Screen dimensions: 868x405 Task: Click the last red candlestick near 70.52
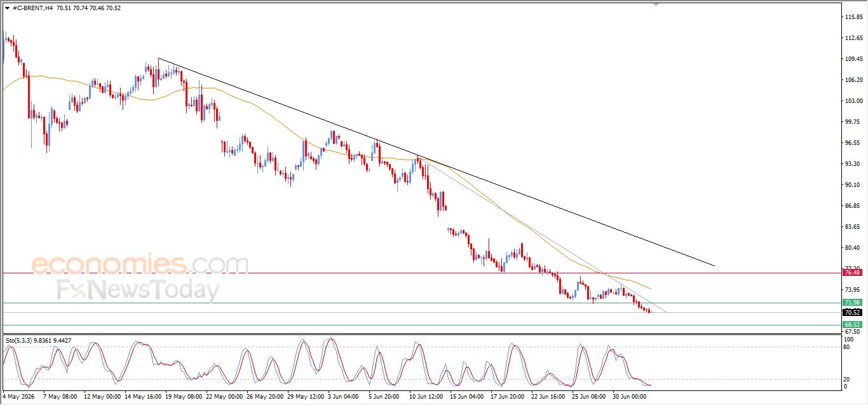649,311
